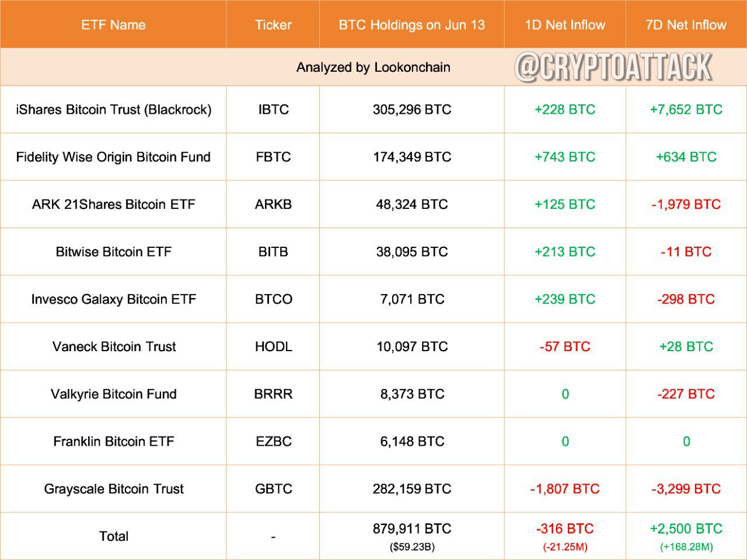The height and width of the screenshot is (560, 747).
Task: Click the HODL ticker cell
Action: [273, 346]
